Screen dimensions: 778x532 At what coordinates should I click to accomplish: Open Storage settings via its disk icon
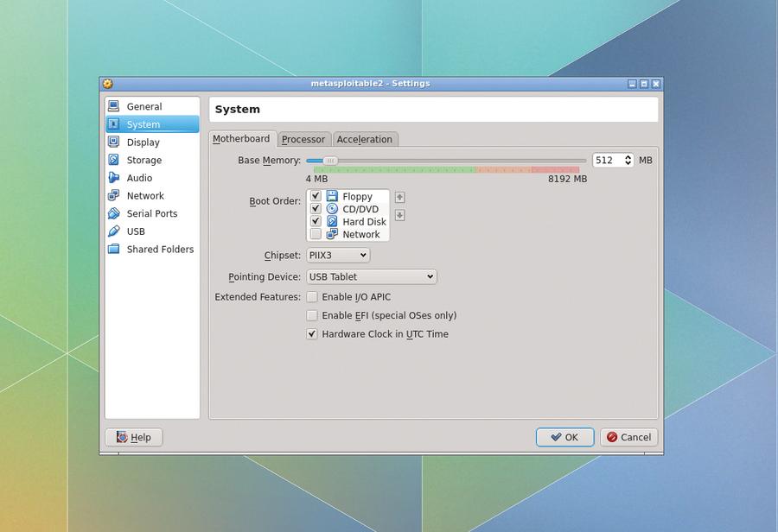113,160
